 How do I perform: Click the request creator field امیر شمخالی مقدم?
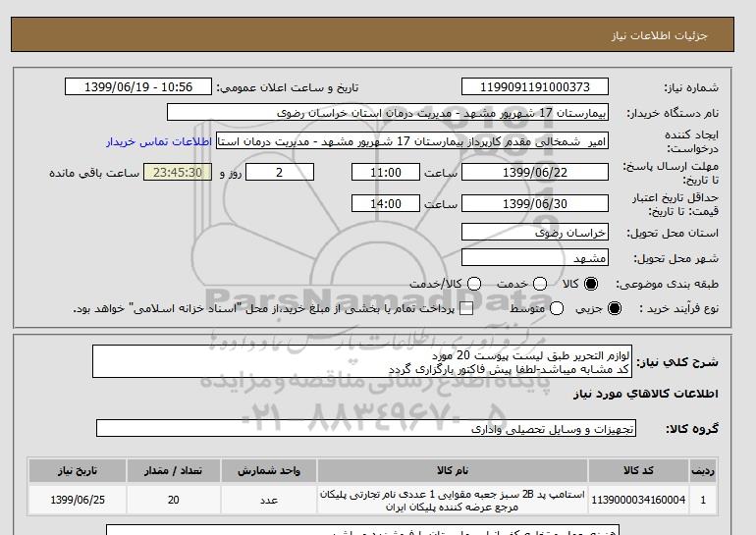[x=412, y=141]
